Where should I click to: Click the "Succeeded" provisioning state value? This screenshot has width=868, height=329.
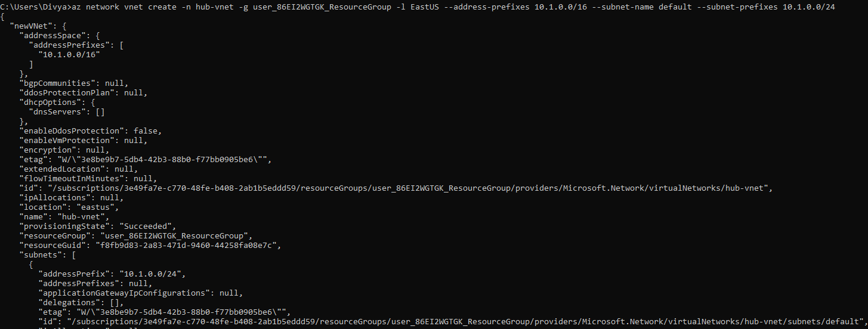pyautogui.click(x=149, y=226)
